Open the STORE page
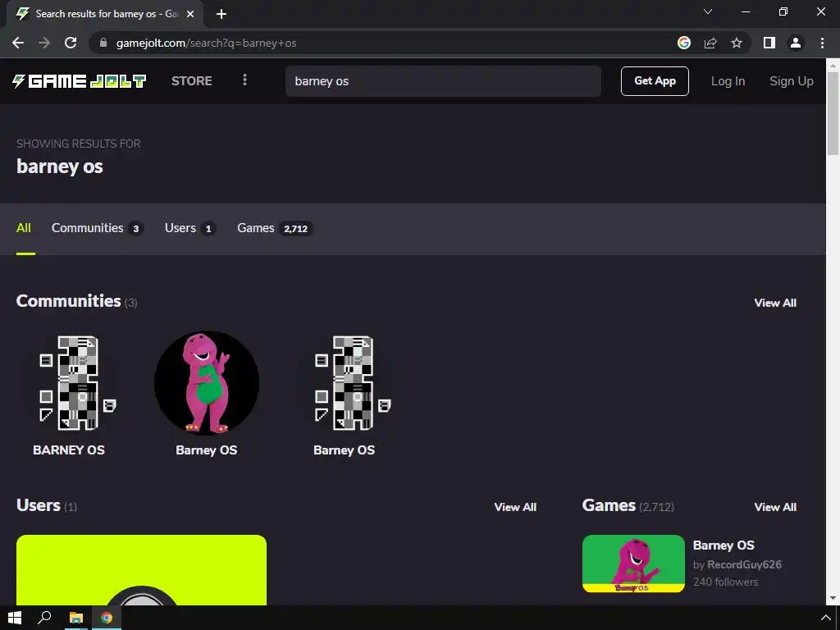 (x=192, y=81)
